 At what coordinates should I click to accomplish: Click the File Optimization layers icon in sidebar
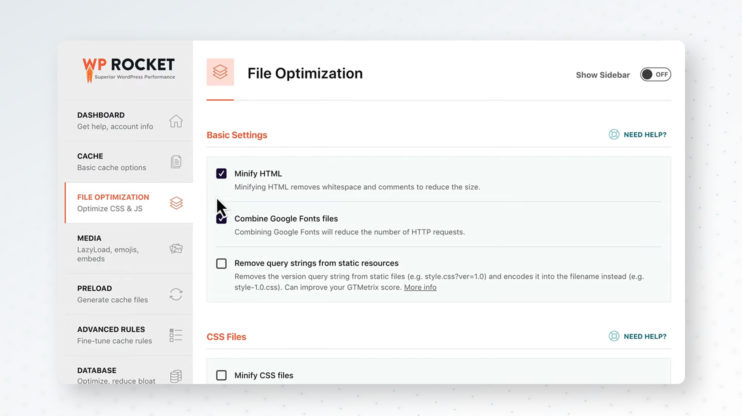click(x=176, y=203)
